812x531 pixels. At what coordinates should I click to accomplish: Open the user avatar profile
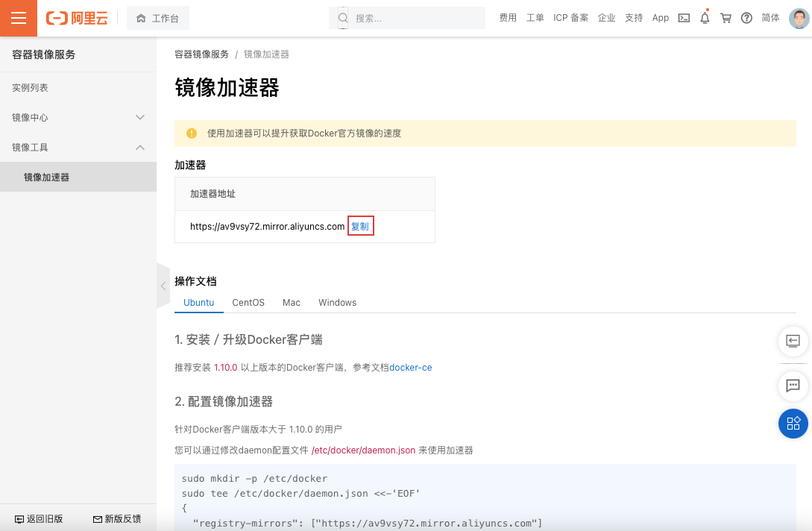click(x=799, y=18)
